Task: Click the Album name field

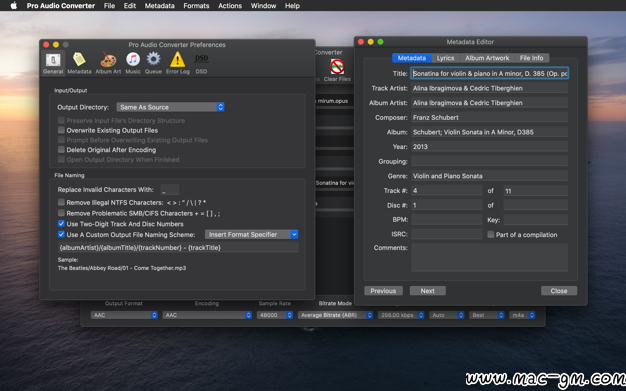Action: pyautogui.click(x=489, y=132)
